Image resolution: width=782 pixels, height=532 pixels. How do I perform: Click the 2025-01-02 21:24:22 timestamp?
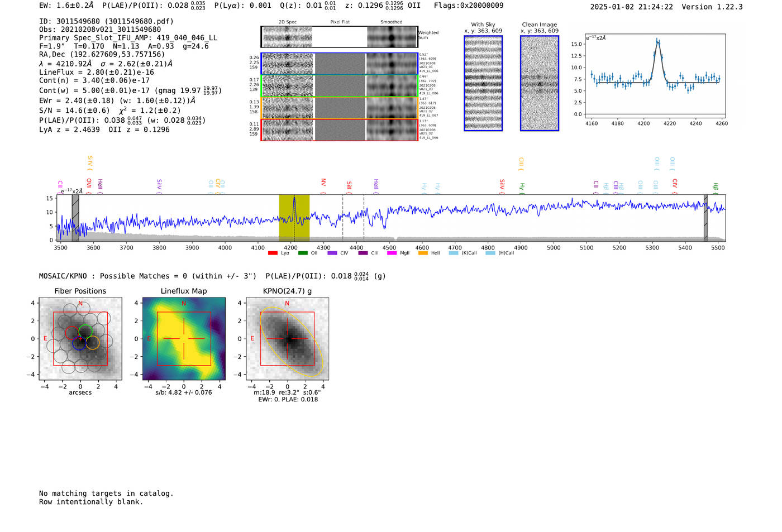[x=632, y=7]
